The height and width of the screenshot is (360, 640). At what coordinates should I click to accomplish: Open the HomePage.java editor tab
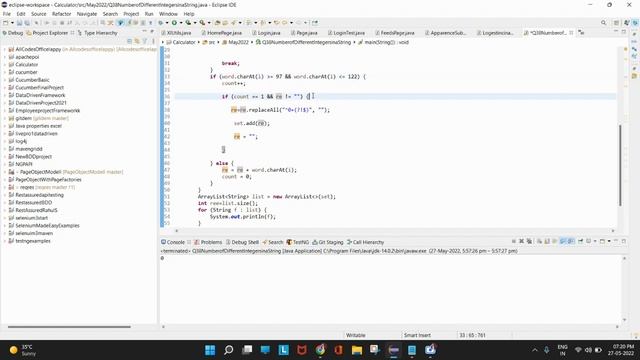pyautogui.click(x=222, y=33)
